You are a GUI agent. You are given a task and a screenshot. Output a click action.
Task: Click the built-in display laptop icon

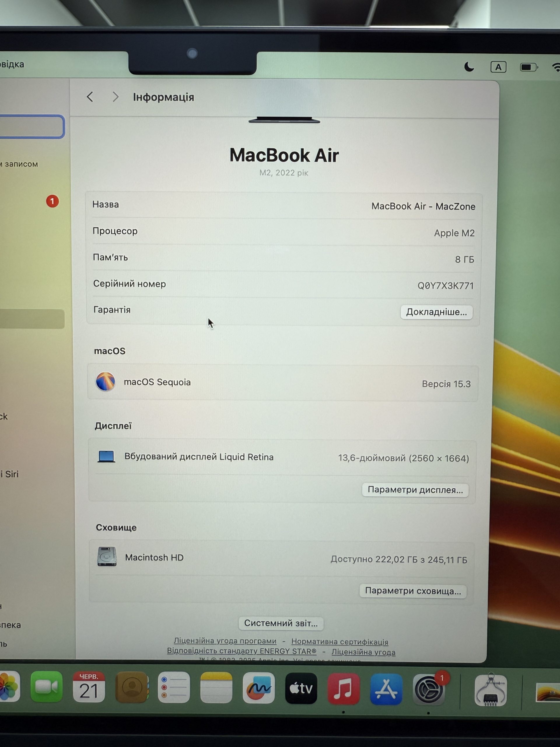point(106,457)
